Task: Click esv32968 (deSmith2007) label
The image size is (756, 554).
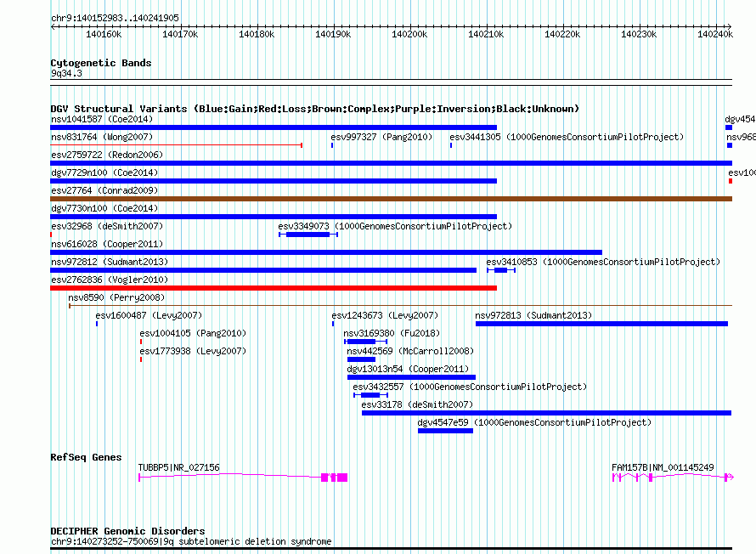Action: click(107, 226)
